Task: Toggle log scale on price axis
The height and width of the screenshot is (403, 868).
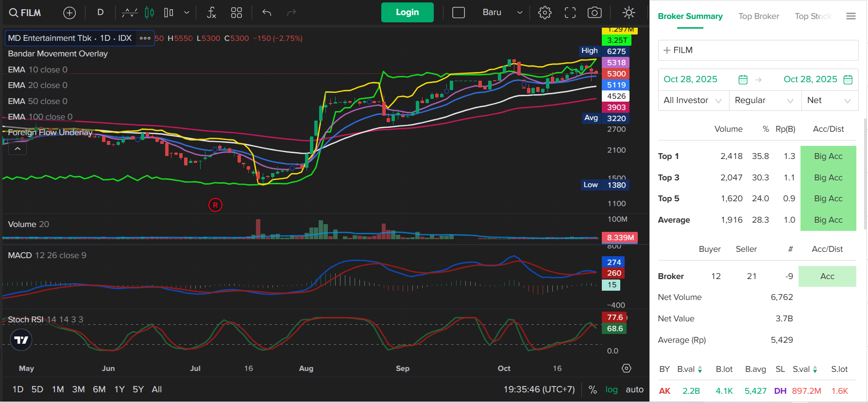Action: (x=612, y=389)
